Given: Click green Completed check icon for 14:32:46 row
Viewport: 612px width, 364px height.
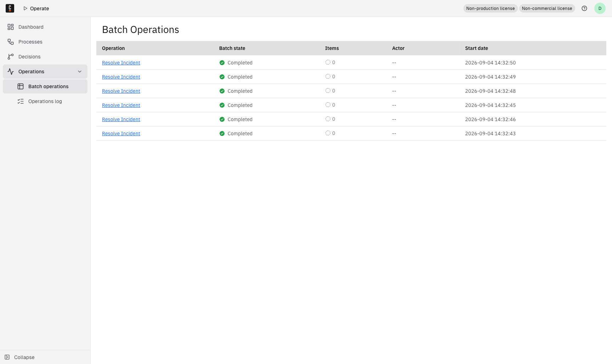Looking at the screenshot, I should tap(222, 119).
